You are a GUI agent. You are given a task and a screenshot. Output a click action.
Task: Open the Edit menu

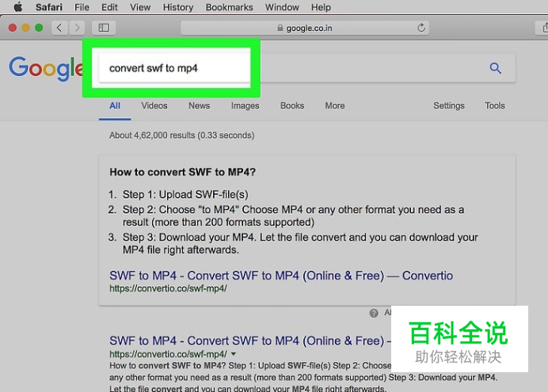109,7
